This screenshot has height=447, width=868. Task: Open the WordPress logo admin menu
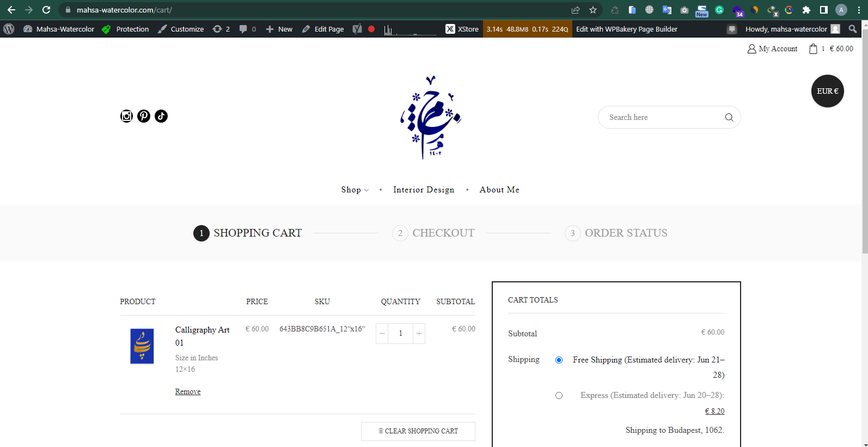click(x=9, y=29)
